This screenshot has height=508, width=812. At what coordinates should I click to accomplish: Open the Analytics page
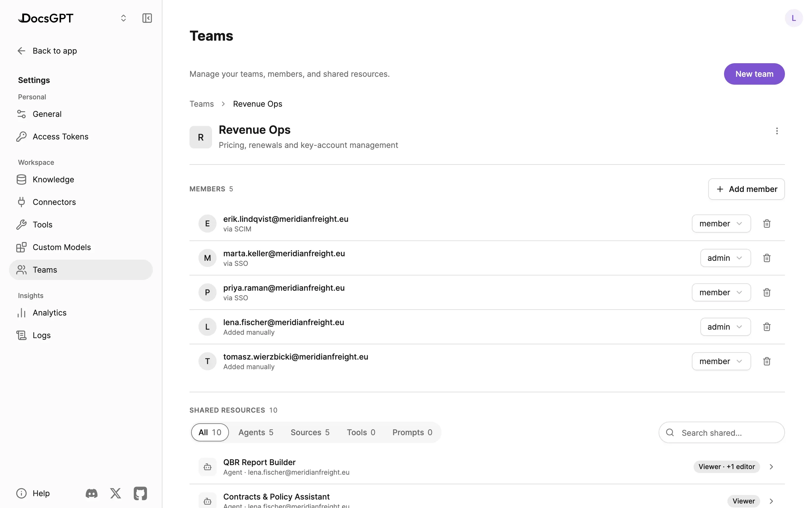pyautogui.click(x=81, y=312)
